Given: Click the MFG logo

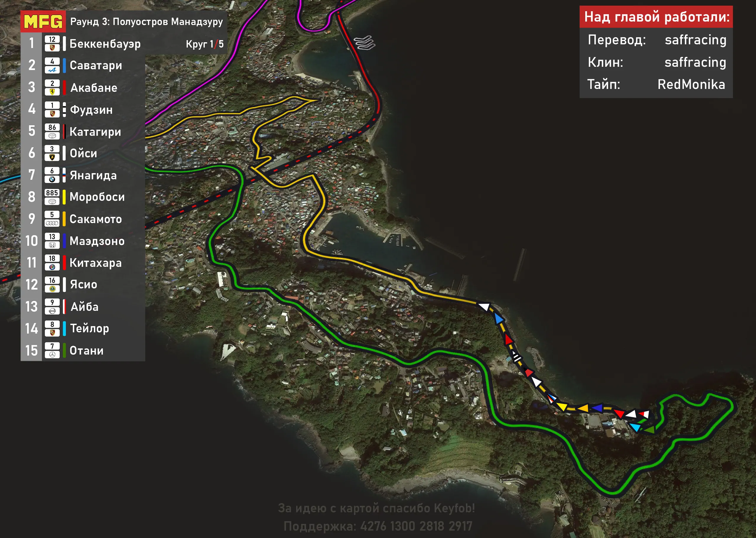Looking at the screenshot, I should click(43, 22).
